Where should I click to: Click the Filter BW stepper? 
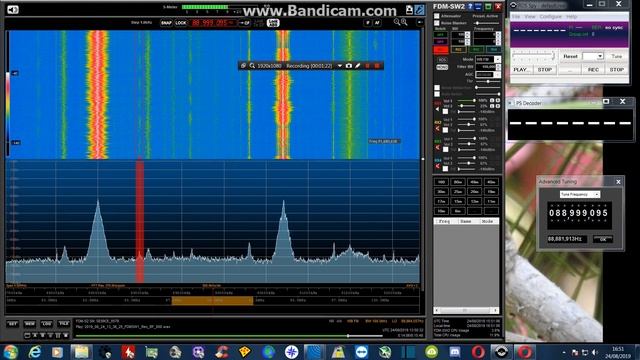coord(498,67)
